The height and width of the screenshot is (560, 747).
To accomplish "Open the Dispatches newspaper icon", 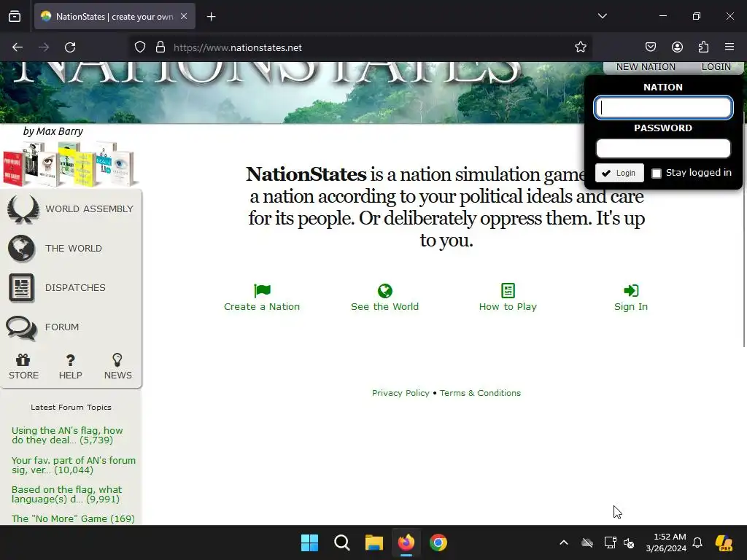I will click(21, 288).
